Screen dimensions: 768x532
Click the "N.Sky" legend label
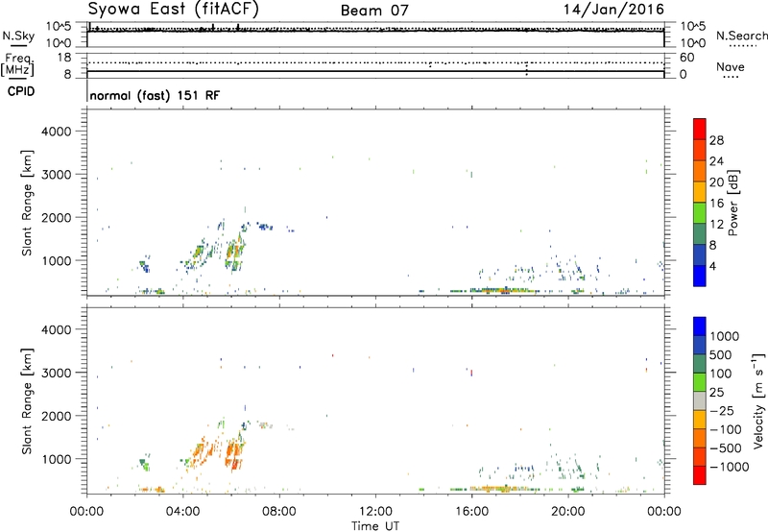click(18, 36)
